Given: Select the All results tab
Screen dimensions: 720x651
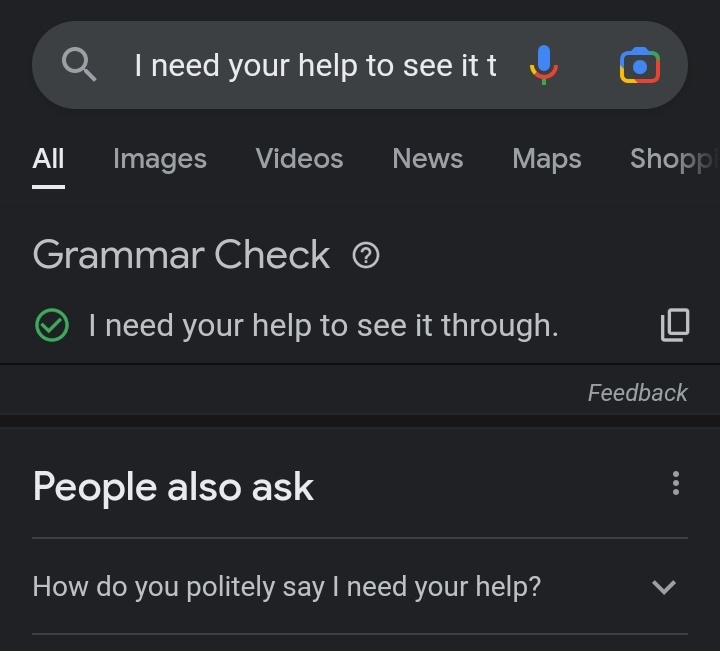Looking at the screenshot, I should pos(48,159).
